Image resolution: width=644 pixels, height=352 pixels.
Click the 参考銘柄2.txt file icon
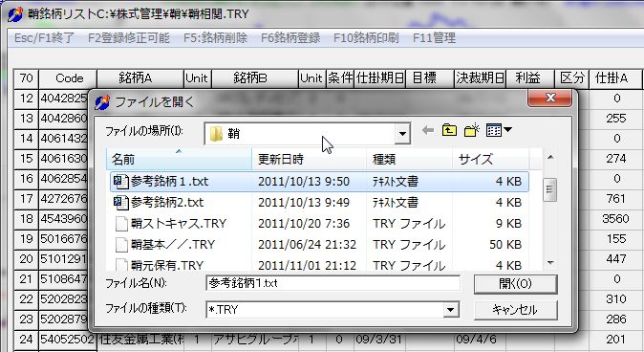[x=120, y=203]
